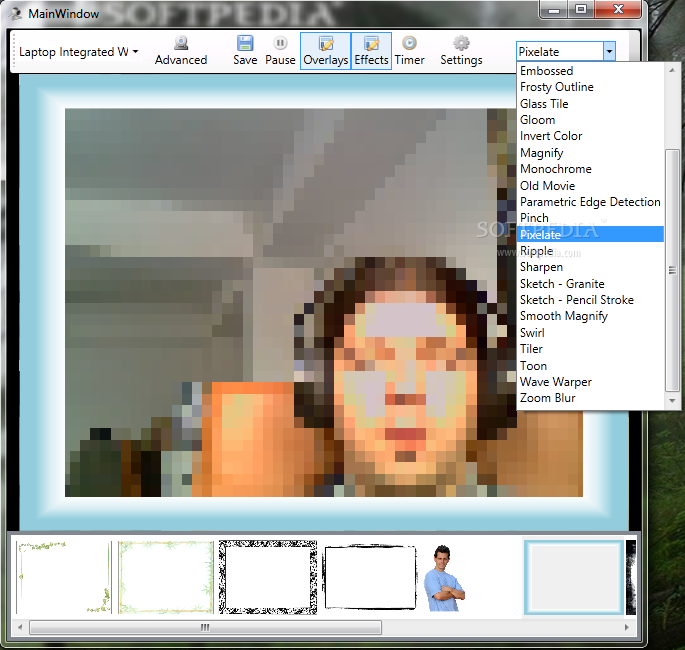The height and width of the screenshot is (650, 685).
Task: Apply the Toon effect
Action: click(590, 365)
